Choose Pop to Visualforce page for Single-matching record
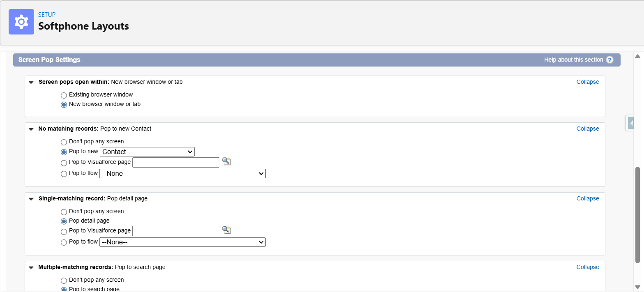The image size is (644, 292). pos(64,232)
